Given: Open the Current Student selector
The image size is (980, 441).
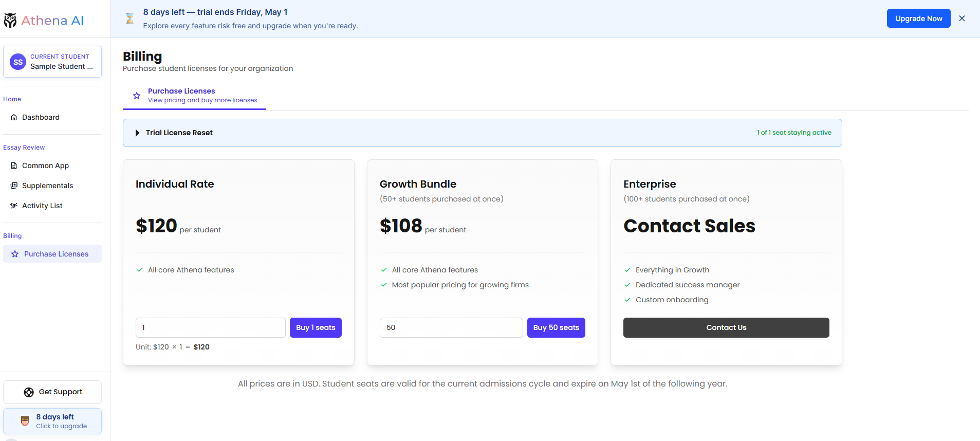Looking at the screenshot, I should pyautogui.click(x=52, y=62).
